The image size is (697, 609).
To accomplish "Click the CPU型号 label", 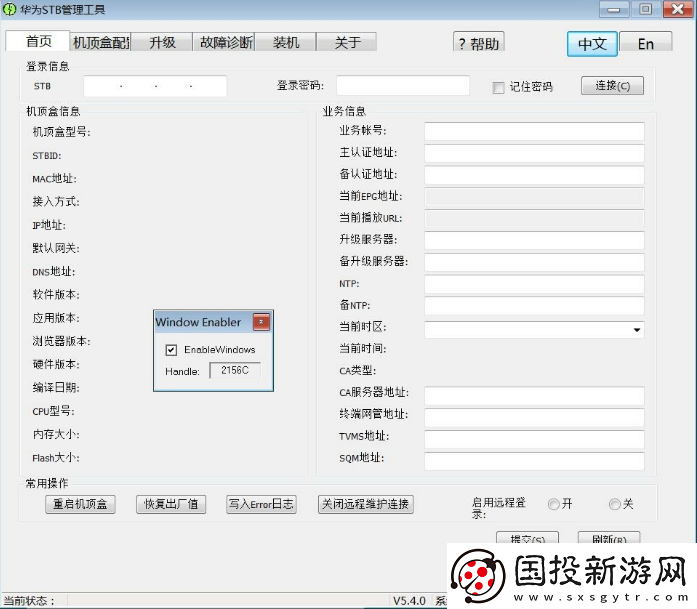I will 53,411.
